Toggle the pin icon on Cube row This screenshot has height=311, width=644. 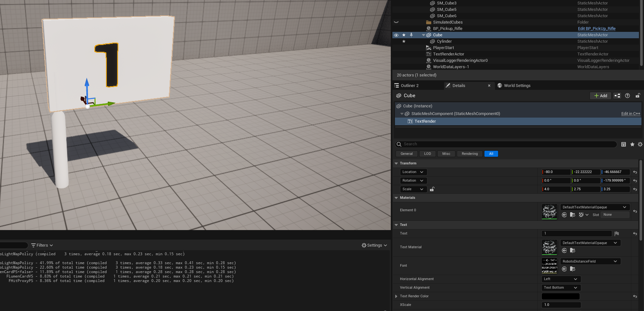pos(411,35)
